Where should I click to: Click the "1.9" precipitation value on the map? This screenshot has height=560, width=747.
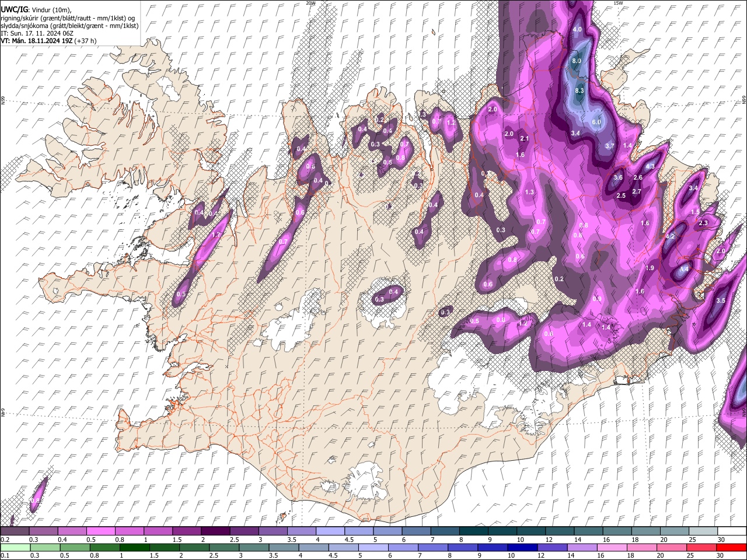click(650, 268)
